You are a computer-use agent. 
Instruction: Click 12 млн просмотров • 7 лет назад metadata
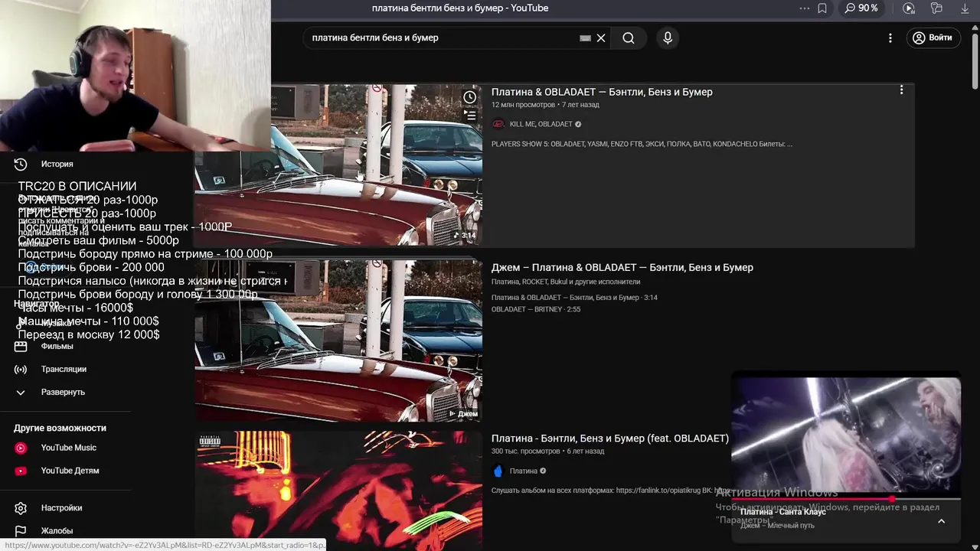pyautogui.click(x=545, y=105)
